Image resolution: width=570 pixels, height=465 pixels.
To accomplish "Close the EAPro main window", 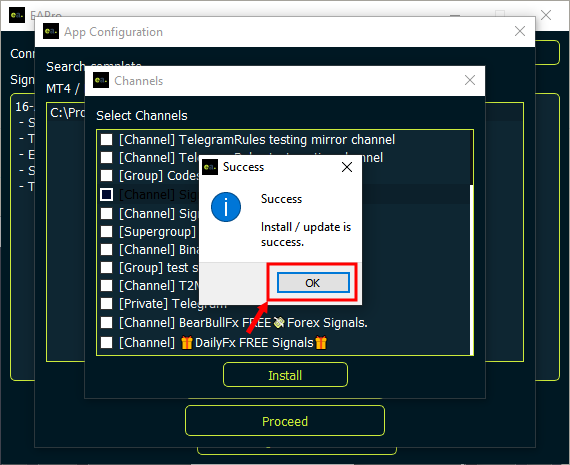I will point(546,15).
